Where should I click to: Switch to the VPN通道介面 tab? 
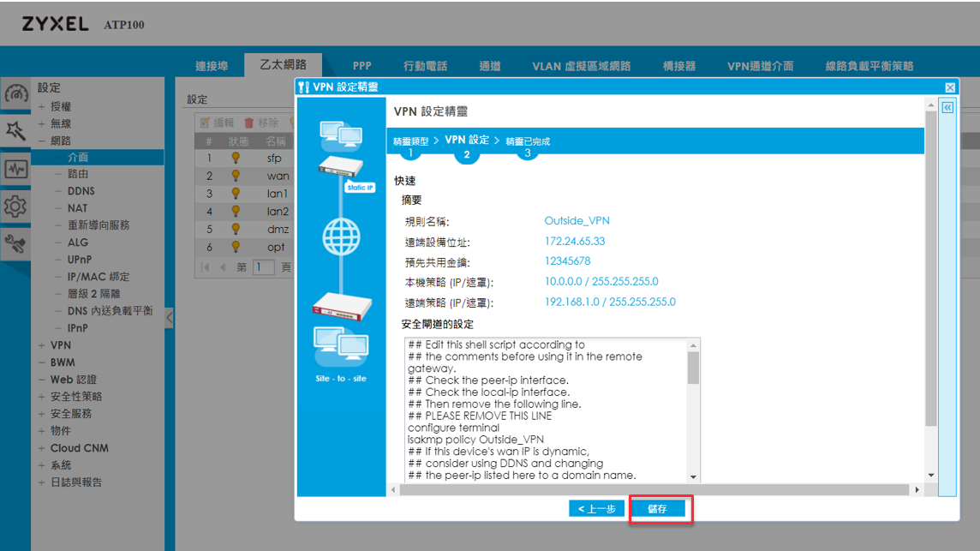760,66
